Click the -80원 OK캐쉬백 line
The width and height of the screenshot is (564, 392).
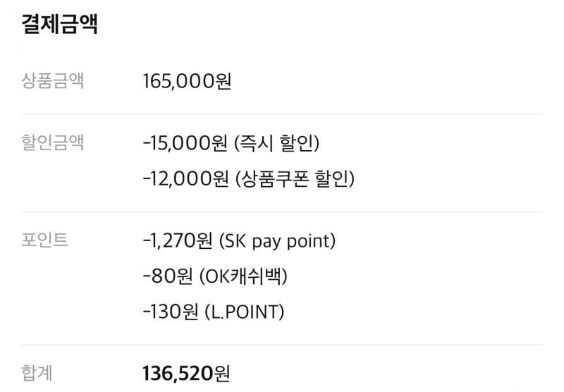pos(215,276)
